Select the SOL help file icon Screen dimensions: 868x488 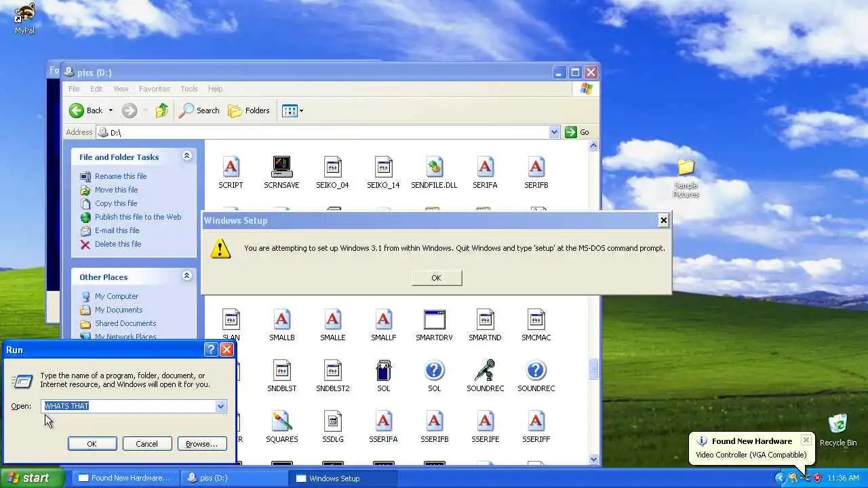click(434, 370)
